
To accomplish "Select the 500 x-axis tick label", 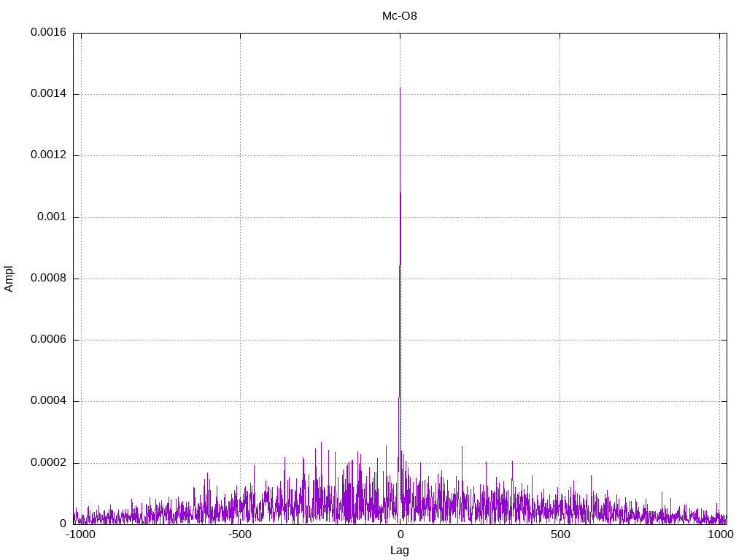I will point(560,534).
